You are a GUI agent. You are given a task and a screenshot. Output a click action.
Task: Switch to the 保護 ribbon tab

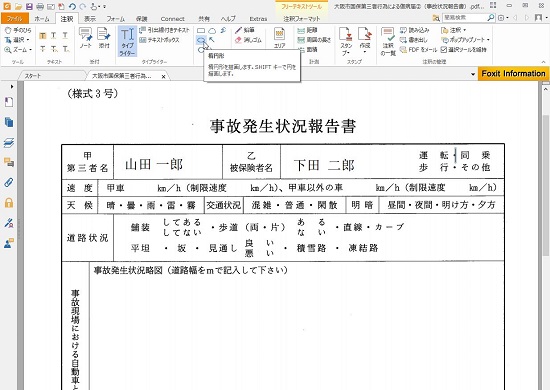click(141, 19)
